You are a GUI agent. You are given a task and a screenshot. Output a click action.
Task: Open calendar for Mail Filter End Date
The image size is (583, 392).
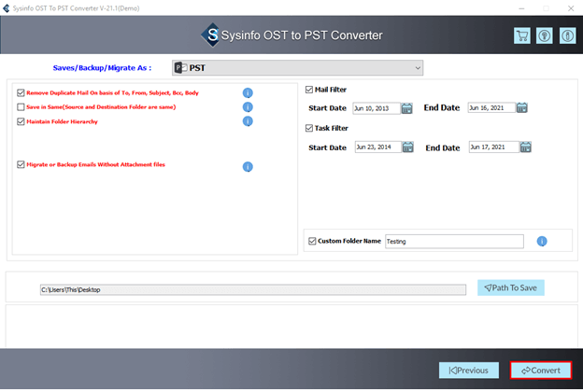pyautogui.click(x=522, y=107)
